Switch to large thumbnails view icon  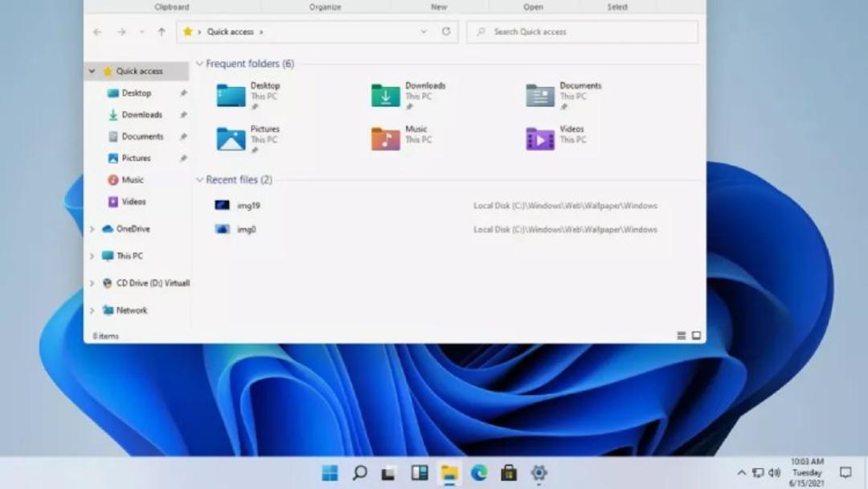tap(696, 335)
